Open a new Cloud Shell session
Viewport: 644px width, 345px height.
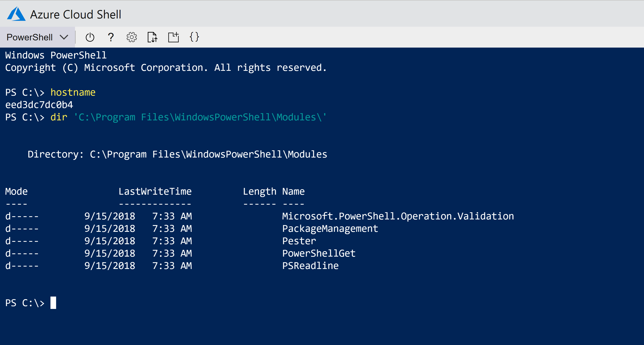(174, 37)
